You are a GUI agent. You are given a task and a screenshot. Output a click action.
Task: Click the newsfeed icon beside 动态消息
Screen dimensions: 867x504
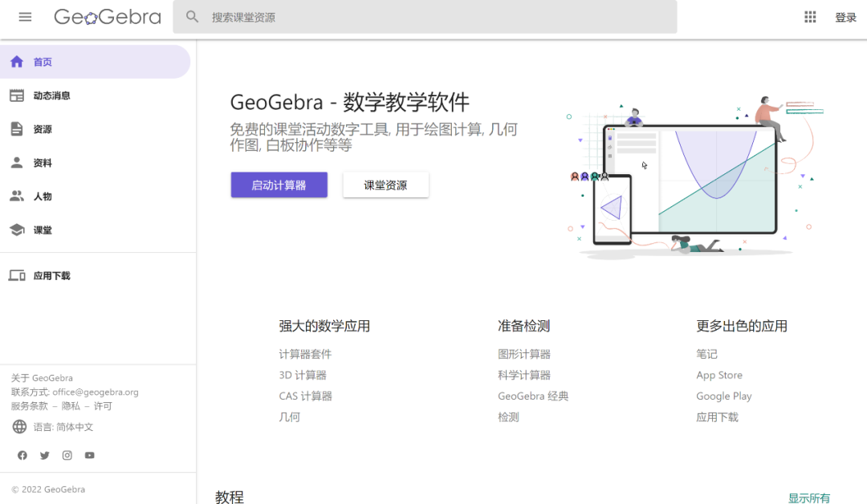tap(17, 96)
